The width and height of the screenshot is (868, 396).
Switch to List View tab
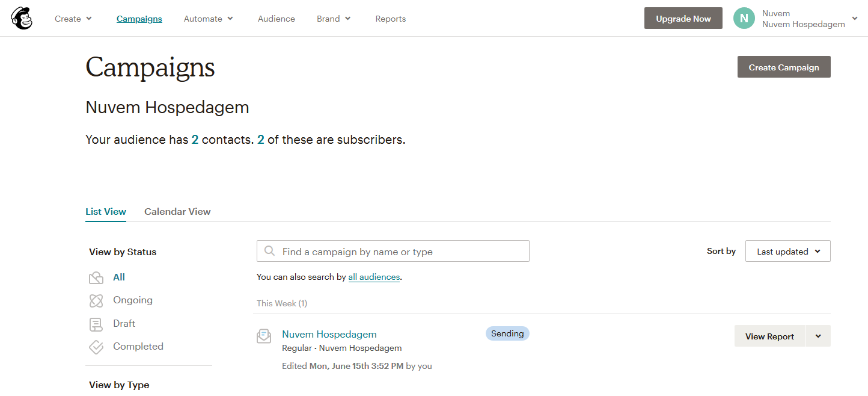(x=106, y=212)
